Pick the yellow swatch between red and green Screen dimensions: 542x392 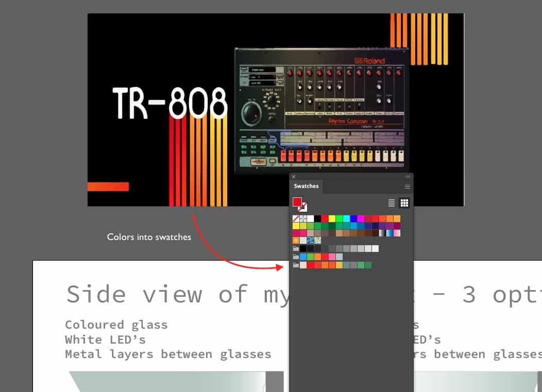332,218
